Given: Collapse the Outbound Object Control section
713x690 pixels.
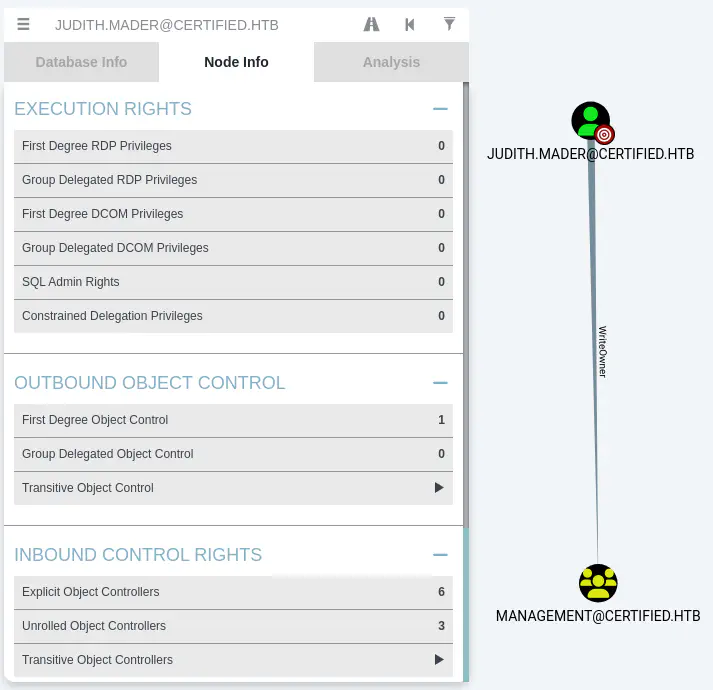Looking at the screenshot, I should [439, 383].
